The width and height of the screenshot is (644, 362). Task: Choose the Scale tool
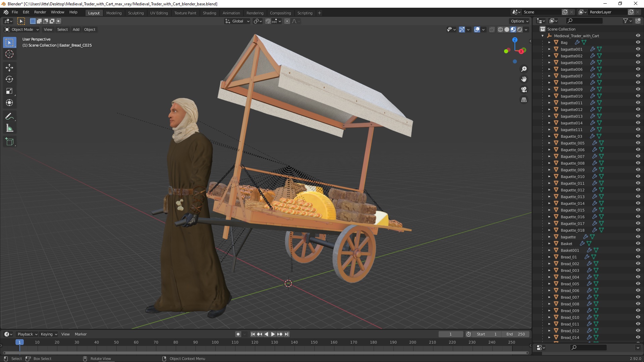[9, 91]
